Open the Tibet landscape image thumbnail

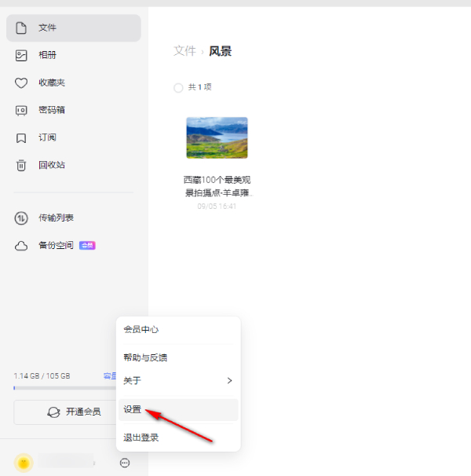click(x=217, y=138)
